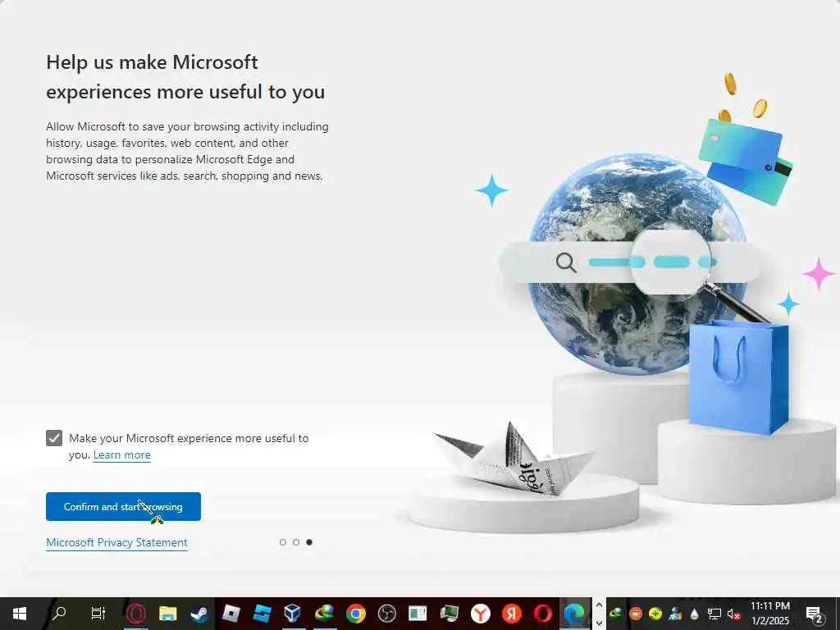The width and height of the screenshot is (840, 630).
Task: Open water drop tray icon
Action: tap(694, 613)
